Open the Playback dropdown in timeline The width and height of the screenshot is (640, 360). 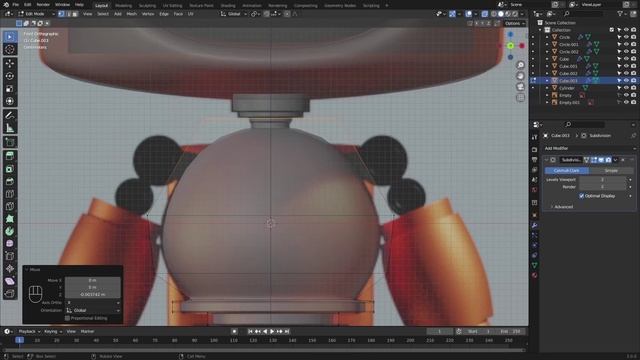coord(29,331)
